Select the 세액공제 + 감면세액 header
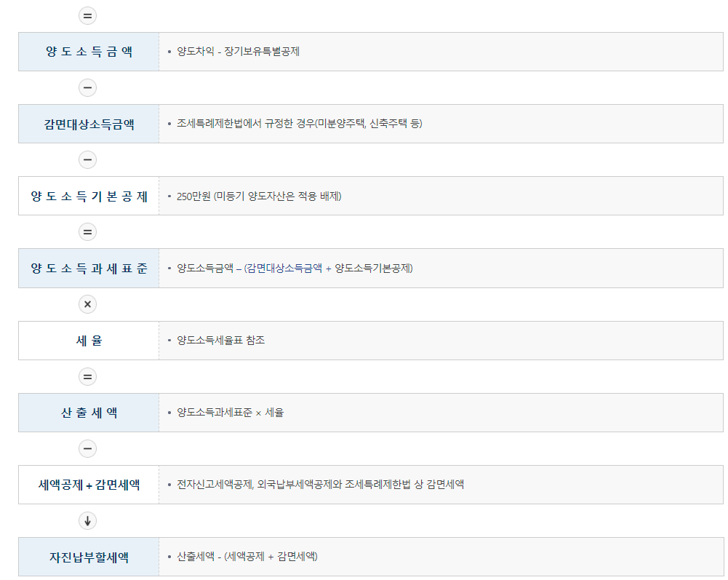728x580 pixels. [x=87, y=485]
